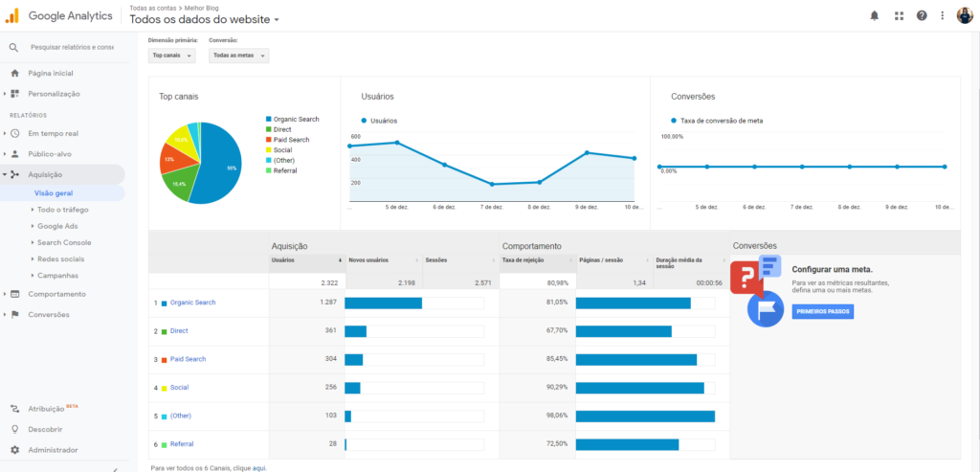This screenshot has width=980, height=472.
Task: Click the clock icon for Em tempo real
Action: 15,133
